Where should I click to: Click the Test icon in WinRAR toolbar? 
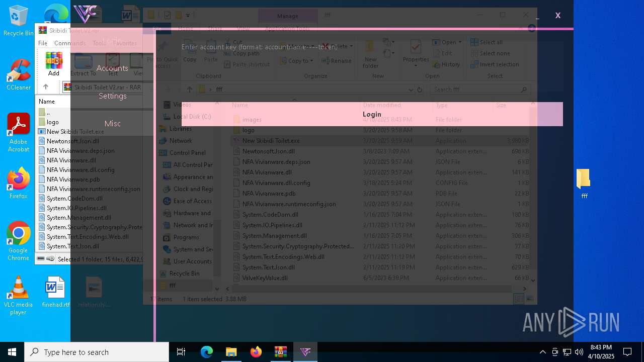pos(113,64)
